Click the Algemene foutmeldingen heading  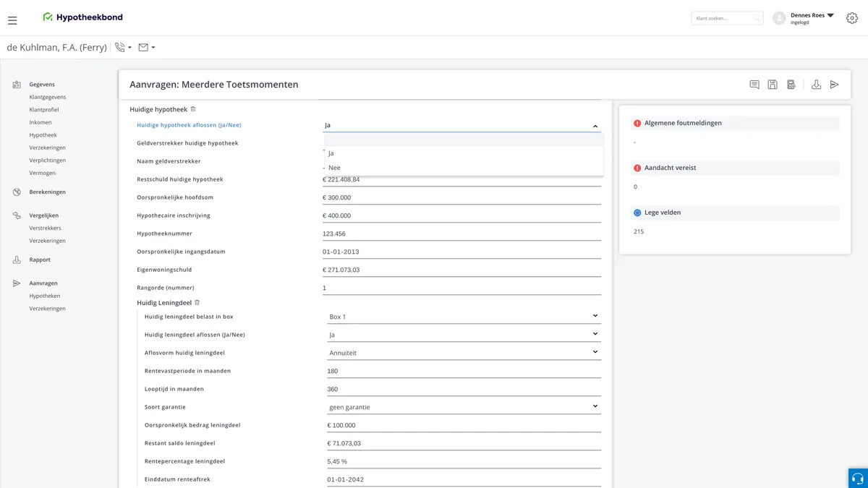(683, 123)
